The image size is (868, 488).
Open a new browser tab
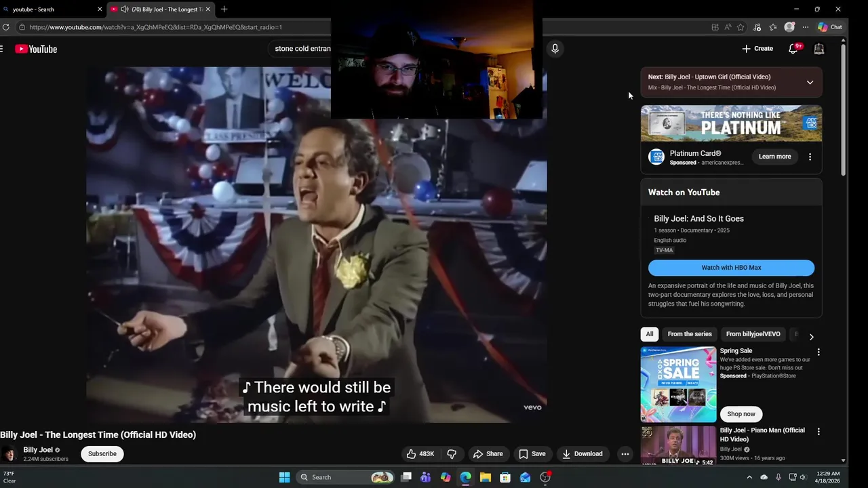224,9
